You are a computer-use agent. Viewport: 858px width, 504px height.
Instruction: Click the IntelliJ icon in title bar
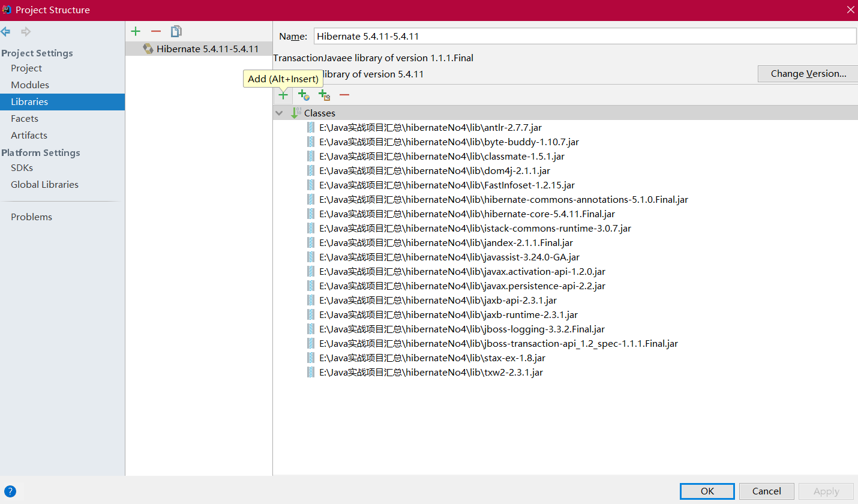[7, 10]
